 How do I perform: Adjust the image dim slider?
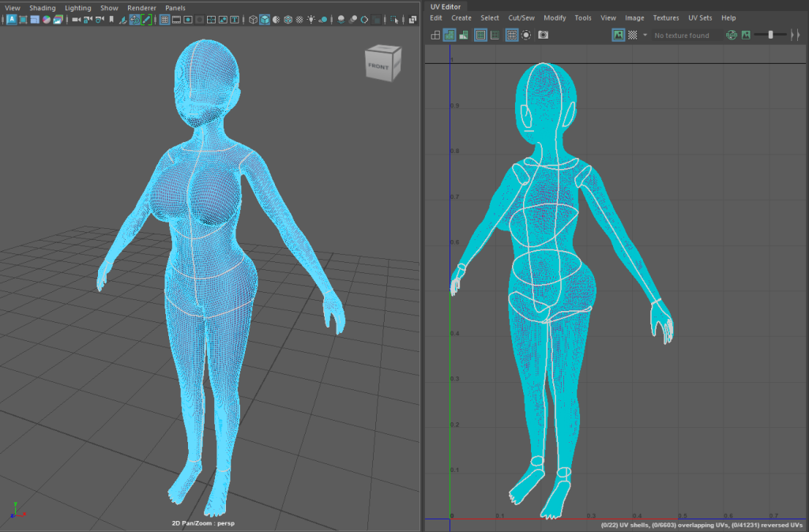click(x=770, y=35)
